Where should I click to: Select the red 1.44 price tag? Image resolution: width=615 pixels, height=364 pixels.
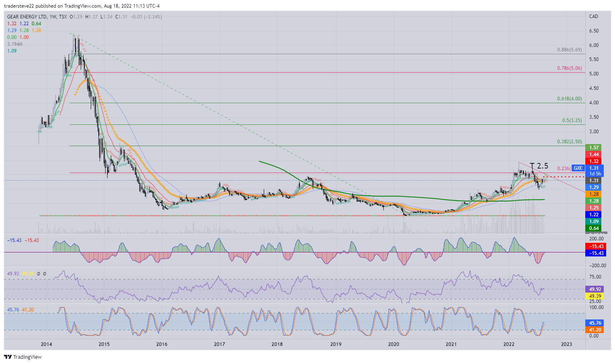pos(594,155)
